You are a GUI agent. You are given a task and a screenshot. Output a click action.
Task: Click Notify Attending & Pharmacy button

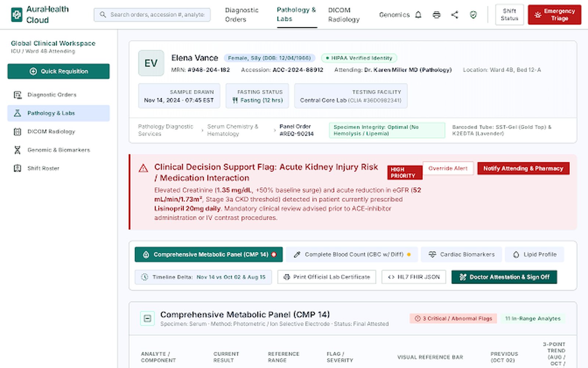(523, 169)
